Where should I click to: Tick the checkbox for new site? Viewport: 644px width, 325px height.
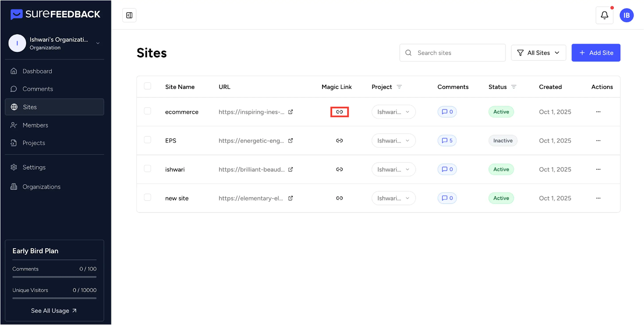(x=148, y=197)
